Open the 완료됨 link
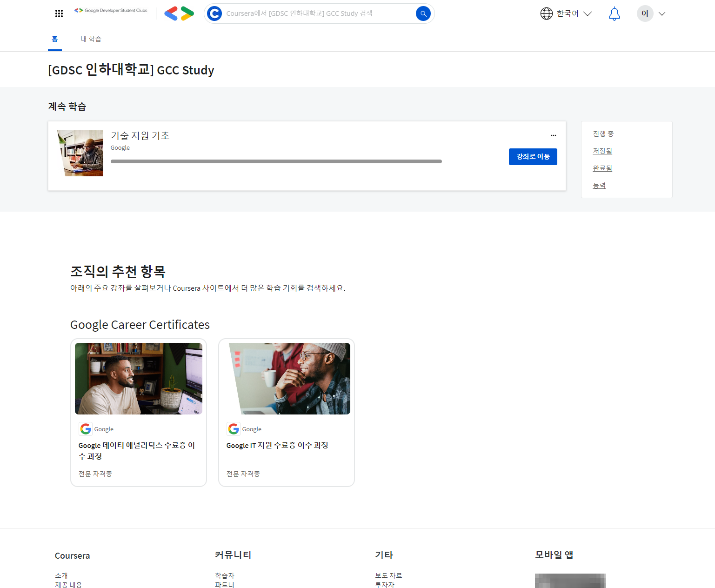The width and height of the screenshot is (715, 588). click(x=602, y=168)
